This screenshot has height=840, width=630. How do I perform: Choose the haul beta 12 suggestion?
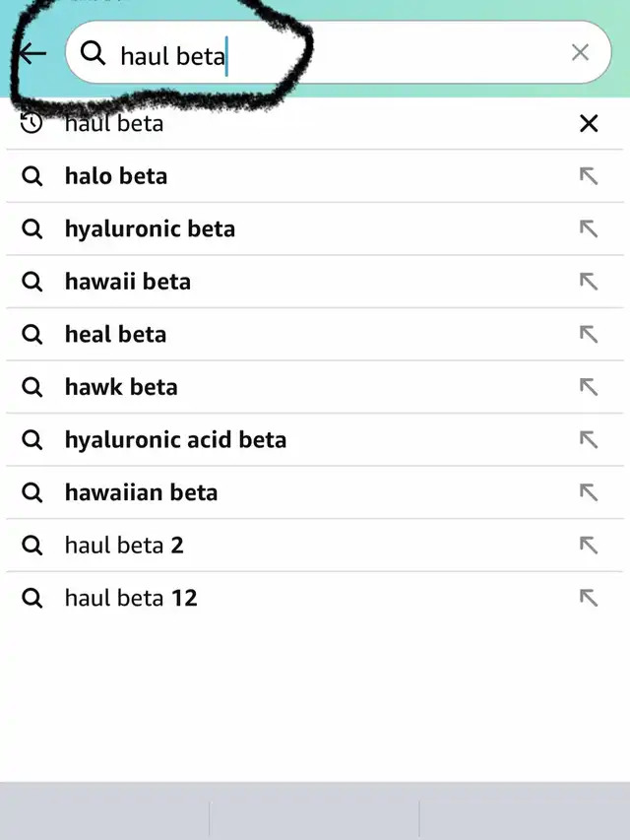[x=315, y=598]
